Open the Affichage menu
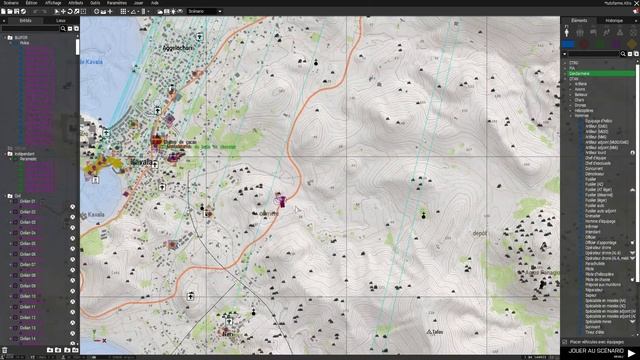640x360 pixels. 53,3
